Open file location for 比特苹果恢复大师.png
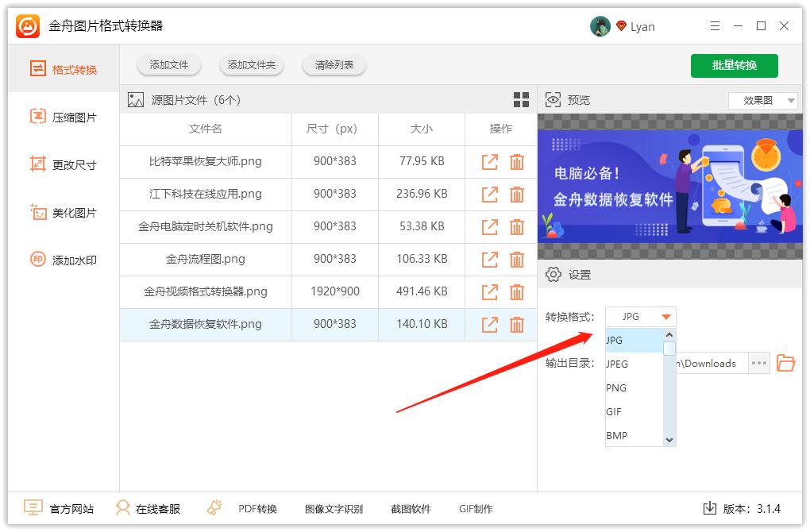This screenshot has width=810, height=532. tap(489, 162)
